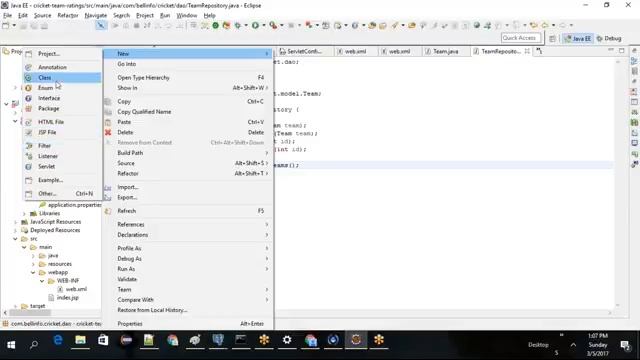This screenshot has width=640, height=360.
Task: Open Other... in the New submenu
Action: pos(62,193)
